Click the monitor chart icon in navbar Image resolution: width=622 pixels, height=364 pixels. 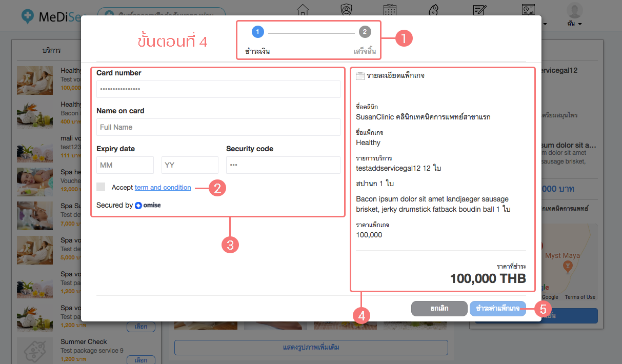coord(528,9)
